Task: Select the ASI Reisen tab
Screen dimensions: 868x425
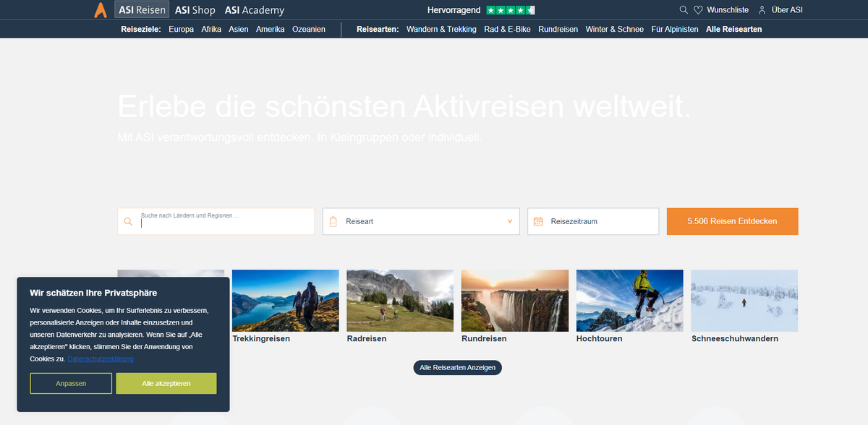Action: click(142, 10)
